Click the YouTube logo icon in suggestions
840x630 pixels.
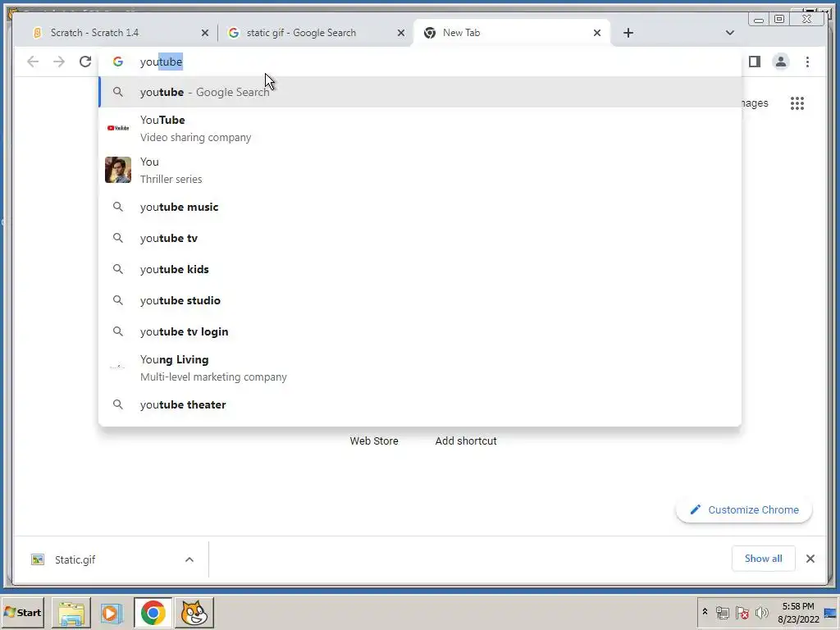click(118, 128)
